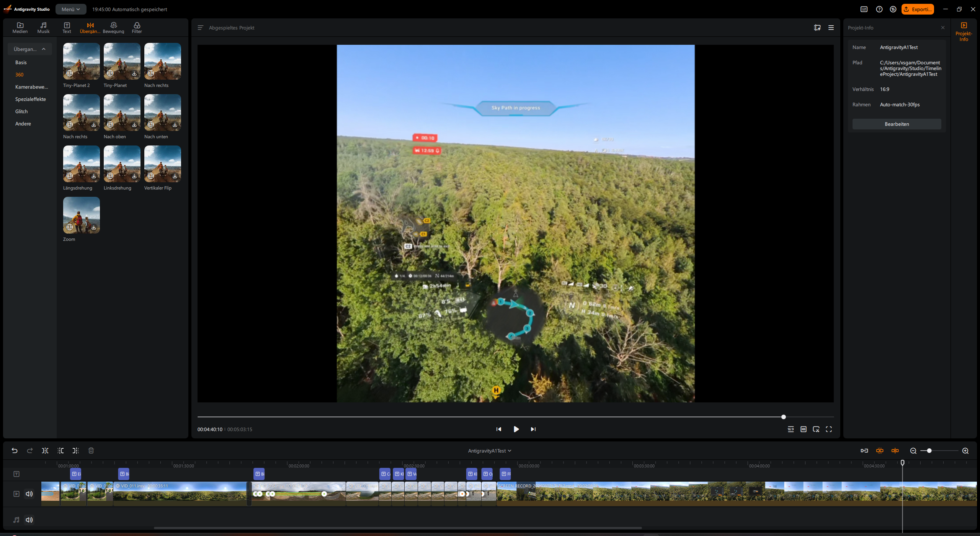980x536 pixels.
Task: Click the orange Export button
Action: pyautogui.click(x=918, y=9)
